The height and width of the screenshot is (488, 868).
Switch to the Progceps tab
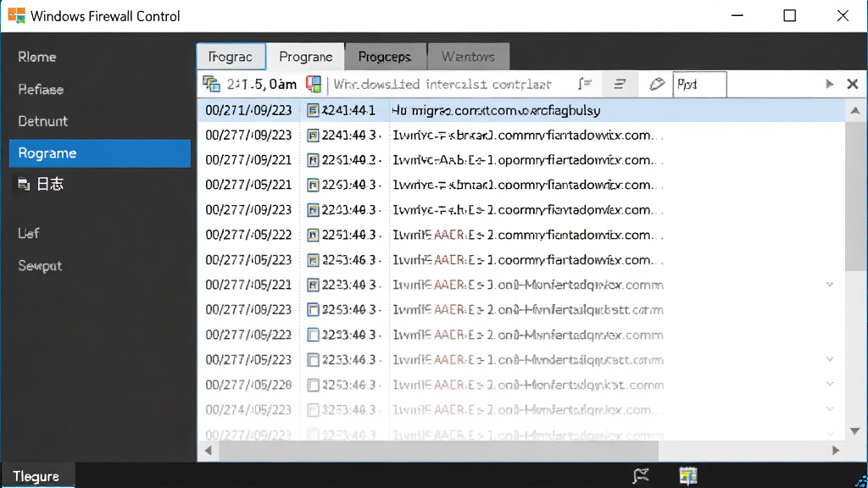point(386,57)
